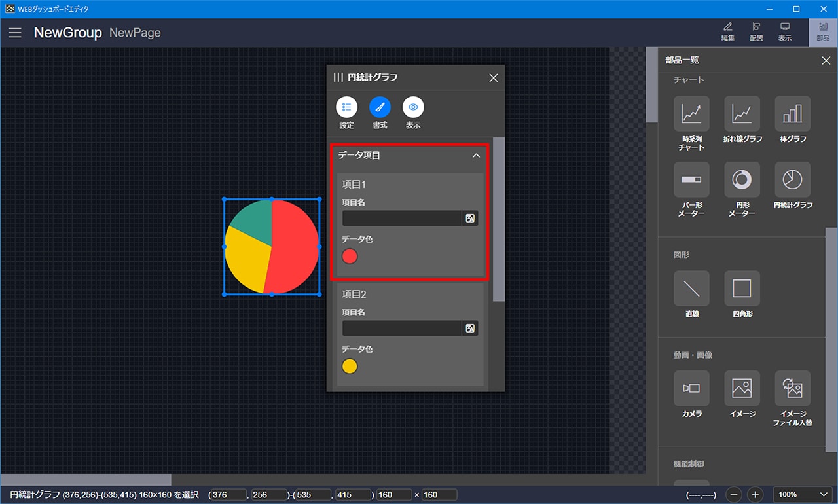Select the 円形メーター part icon
This screenshot has height=504, width=838.
point(742,180)
